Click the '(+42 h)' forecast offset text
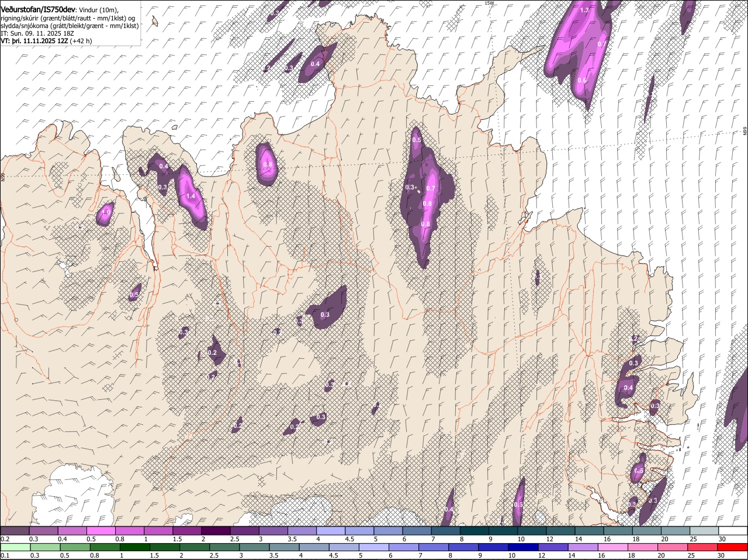The width and height of the screenshot is (748, 560). [81, 41]
